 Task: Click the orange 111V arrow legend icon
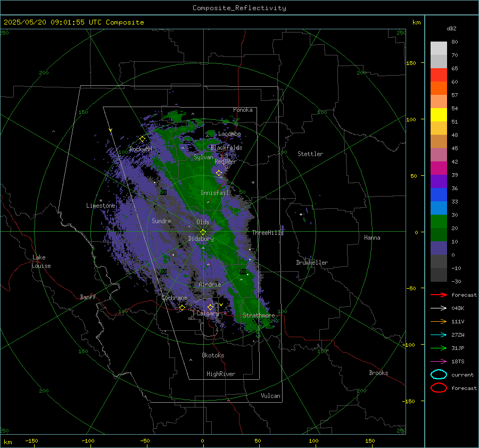click(x=439, y=321)
